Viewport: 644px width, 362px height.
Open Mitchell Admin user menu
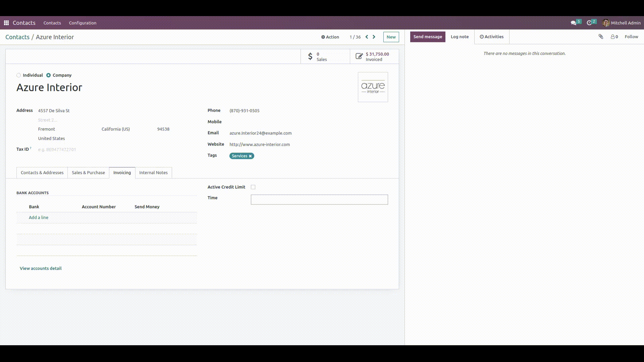(x=621, y=23)
